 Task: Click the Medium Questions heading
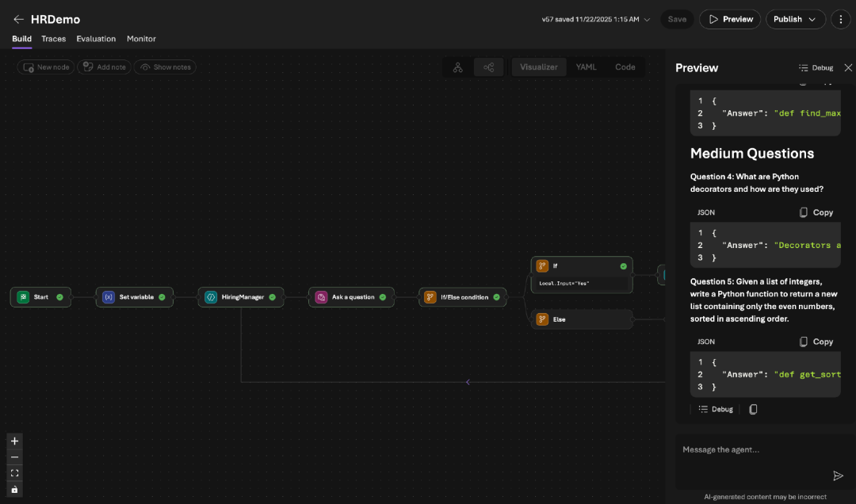coord(751,154)
